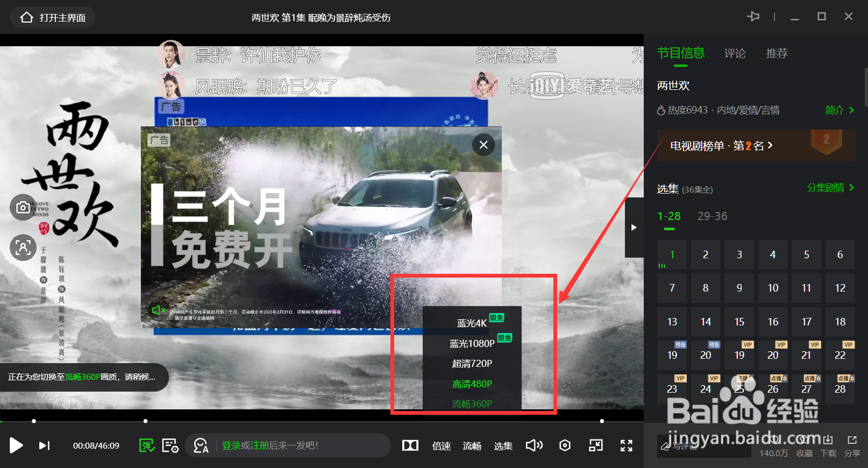Select 高清480P quality option
The width and height of the screenshot is (868, 468).
tap(472, 384)
